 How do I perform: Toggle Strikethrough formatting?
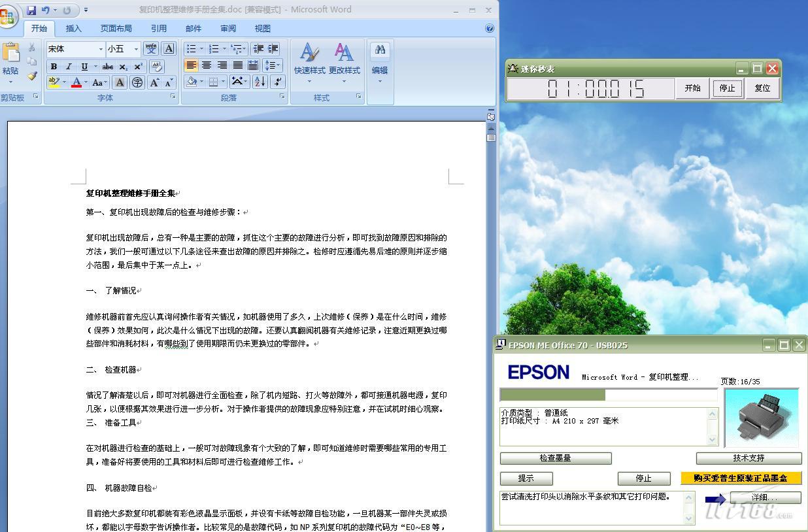coord(108,66)
